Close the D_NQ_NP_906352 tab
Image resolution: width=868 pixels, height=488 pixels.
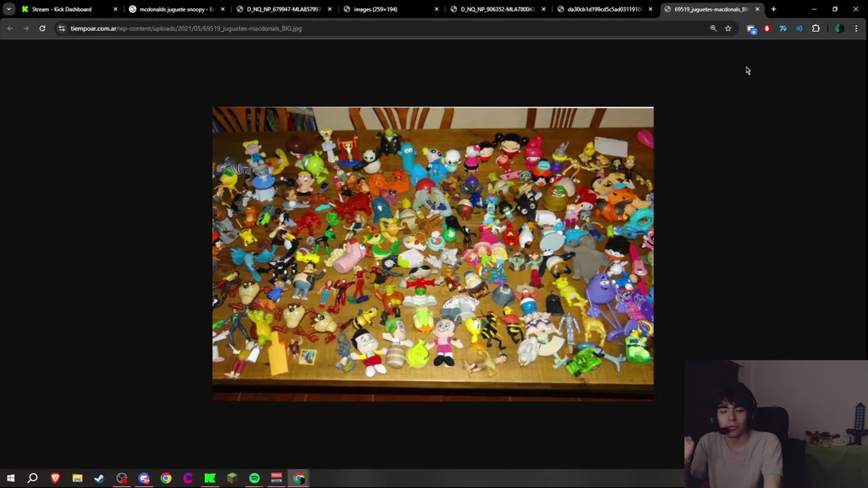(x=543, y=9)
